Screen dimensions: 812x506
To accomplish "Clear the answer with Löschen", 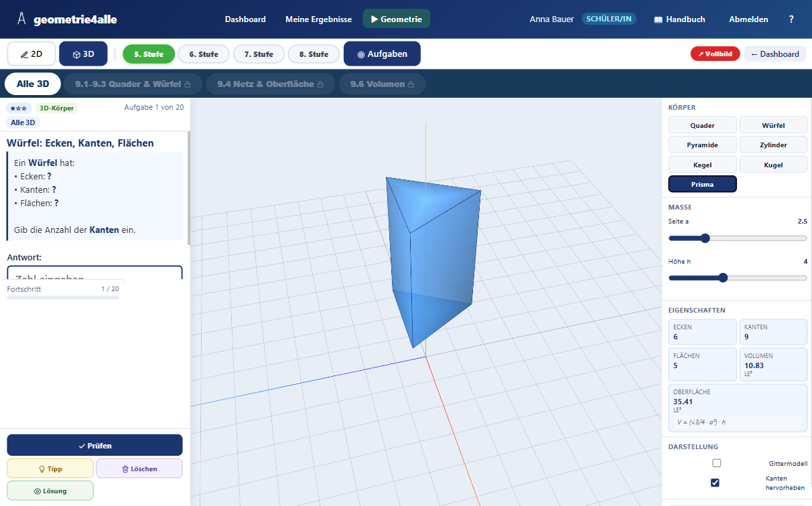I will [139, 469].
